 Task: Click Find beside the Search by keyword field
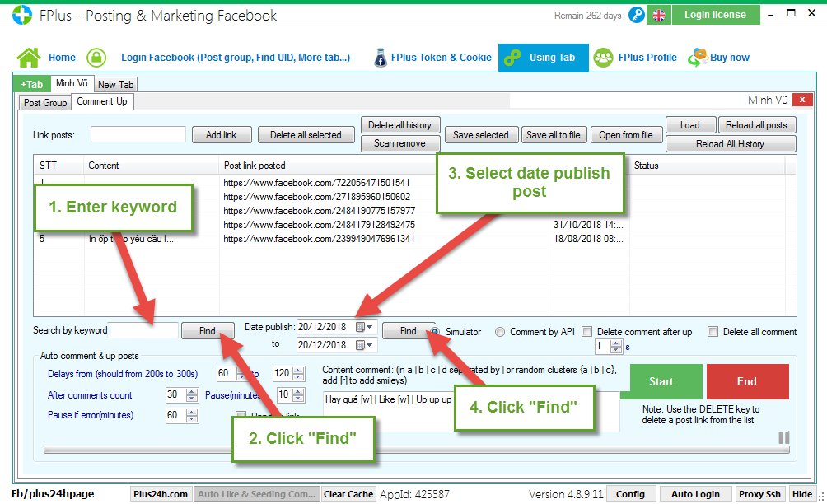click(208, 330)
